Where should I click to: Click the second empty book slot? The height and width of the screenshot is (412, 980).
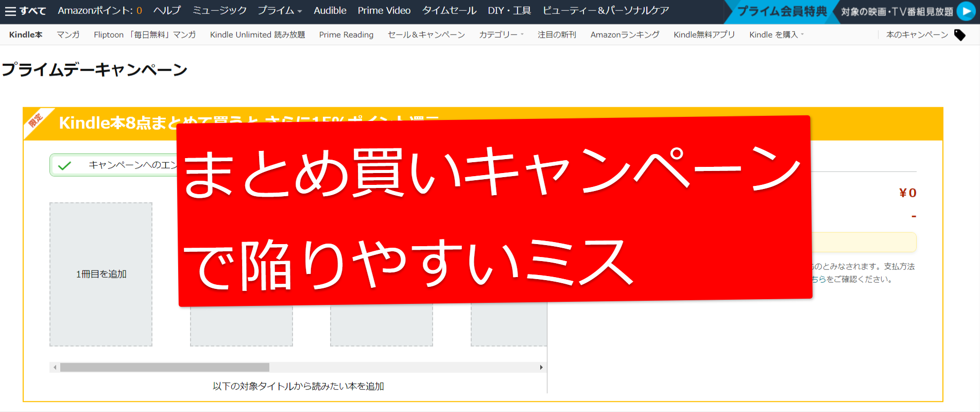[241, 326]
